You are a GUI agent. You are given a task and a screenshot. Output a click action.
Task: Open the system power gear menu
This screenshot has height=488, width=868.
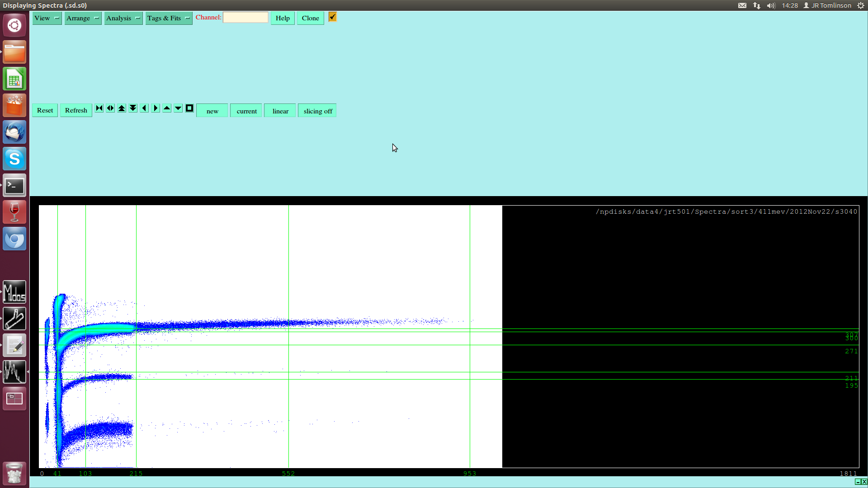861,5
